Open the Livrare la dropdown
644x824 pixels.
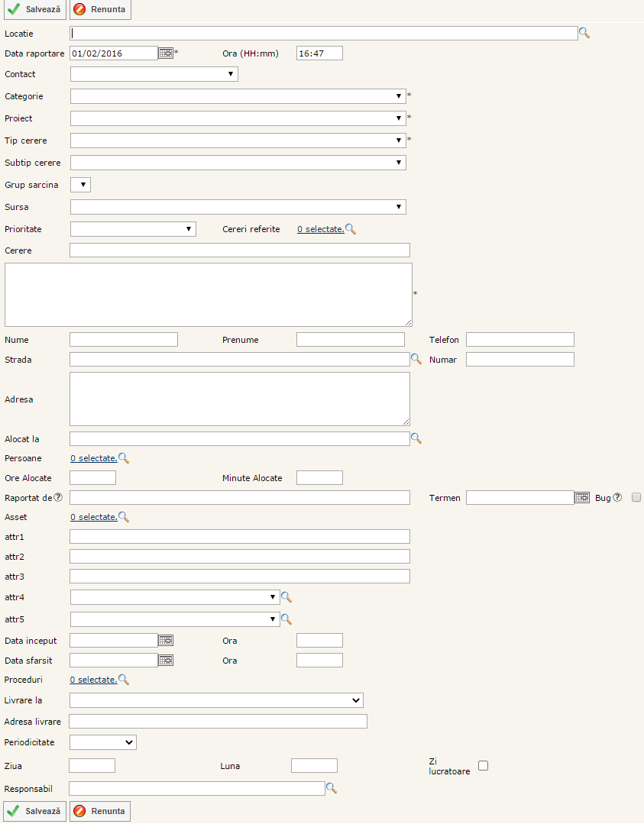pyautogui.click(x=216, y=700)
